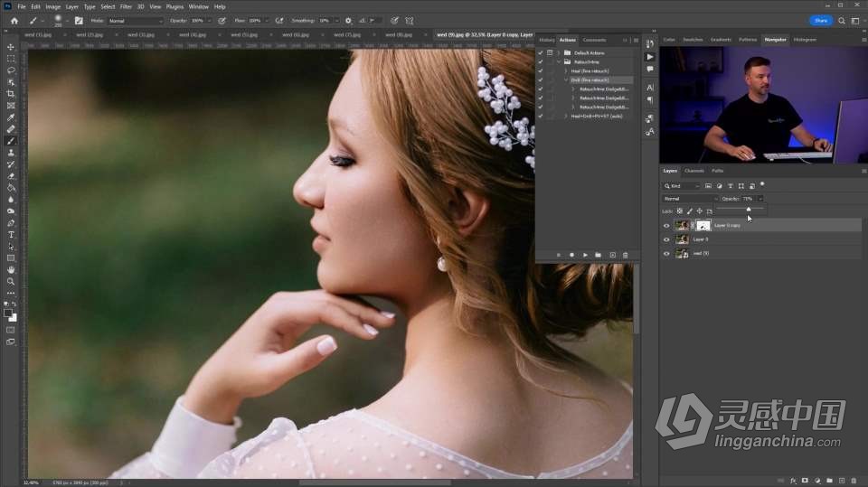Select the Move tool in the toolbar
Viewport: 868px width, 487px height.
coord(11,47)
